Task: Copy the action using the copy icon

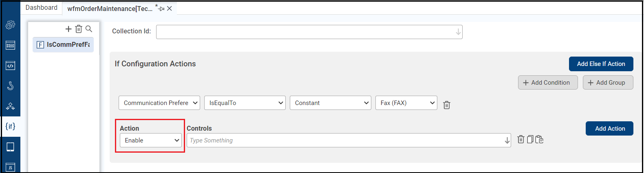Action: 530,140
